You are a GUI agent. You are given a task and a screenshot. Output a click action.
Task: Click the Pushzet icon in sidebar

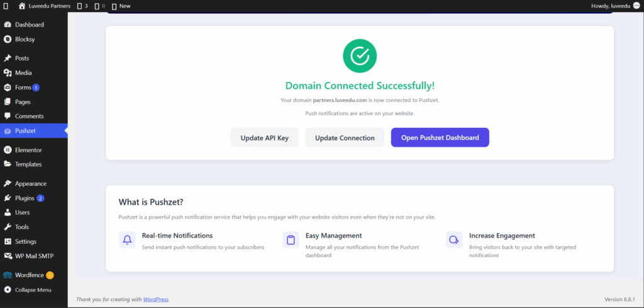[8, 131]
